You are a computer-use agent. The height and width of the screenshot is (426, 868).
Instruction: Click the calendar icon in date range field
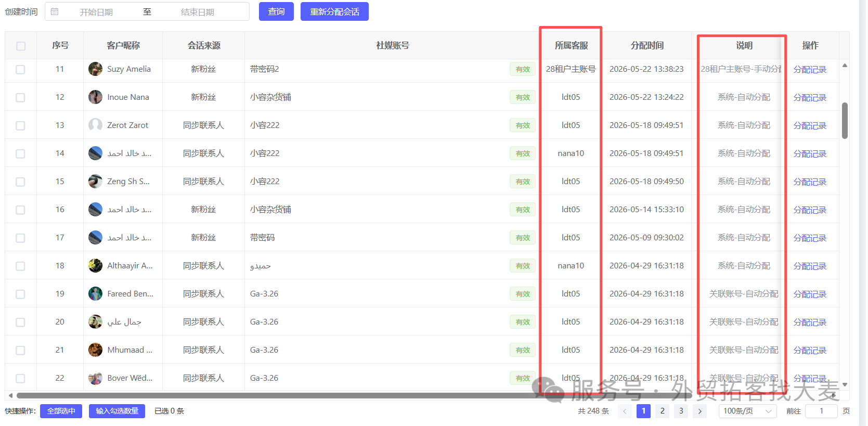pos(55,11)
